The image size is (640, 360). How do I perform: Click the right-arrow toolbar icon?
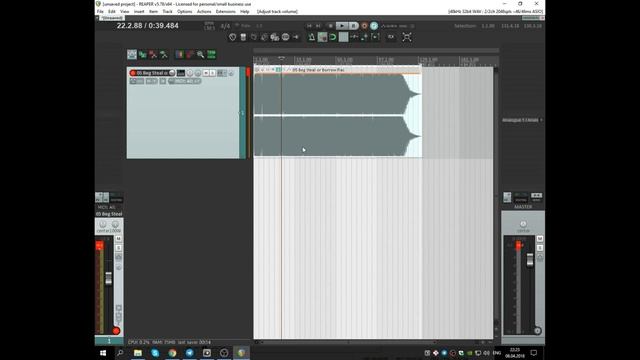coord(296,37)
